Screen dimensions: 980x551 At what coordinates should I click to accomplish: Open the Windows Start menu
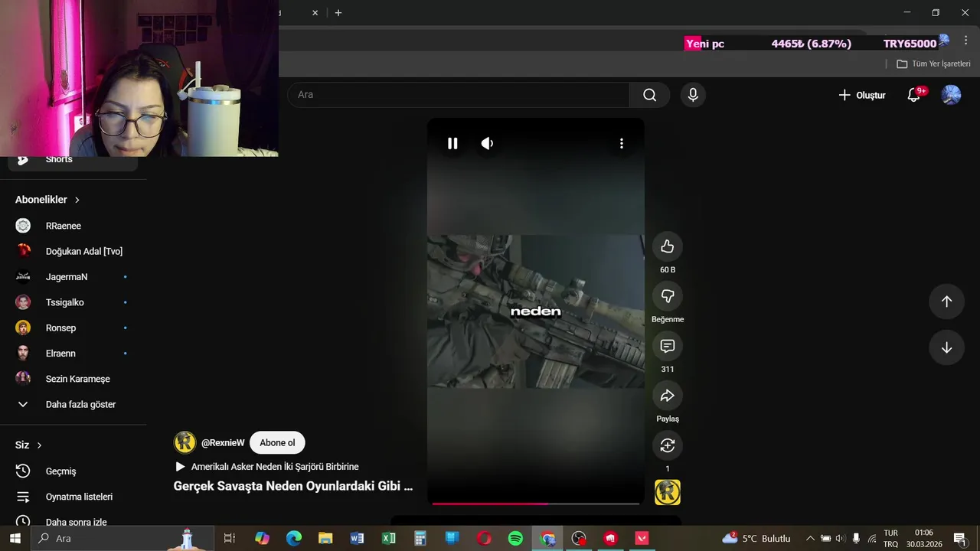pyautogui.click(x=15, y=538)
